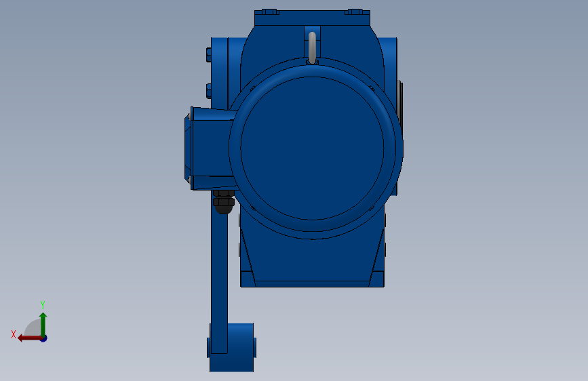Select the top cover plate of the gearbox
The height and width of the screenshot is (381, 588).
[x=312, y=18]
